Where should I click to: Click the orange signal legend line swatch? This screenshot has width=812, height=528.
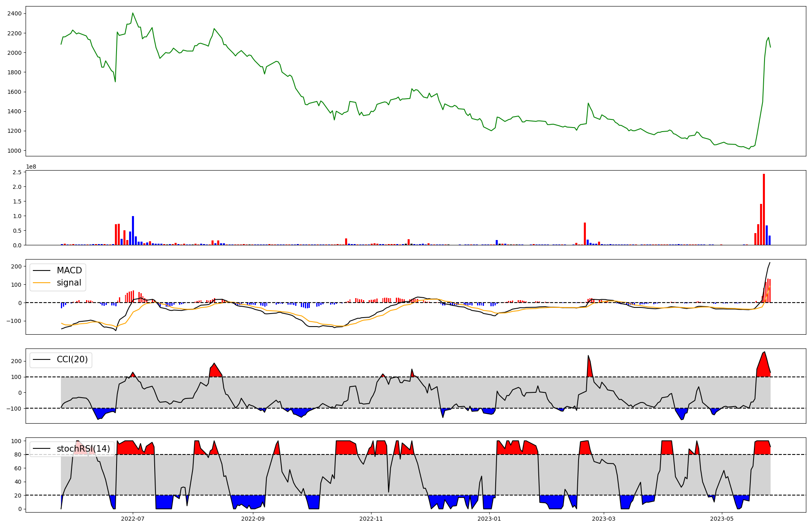(x=41, y=283)
